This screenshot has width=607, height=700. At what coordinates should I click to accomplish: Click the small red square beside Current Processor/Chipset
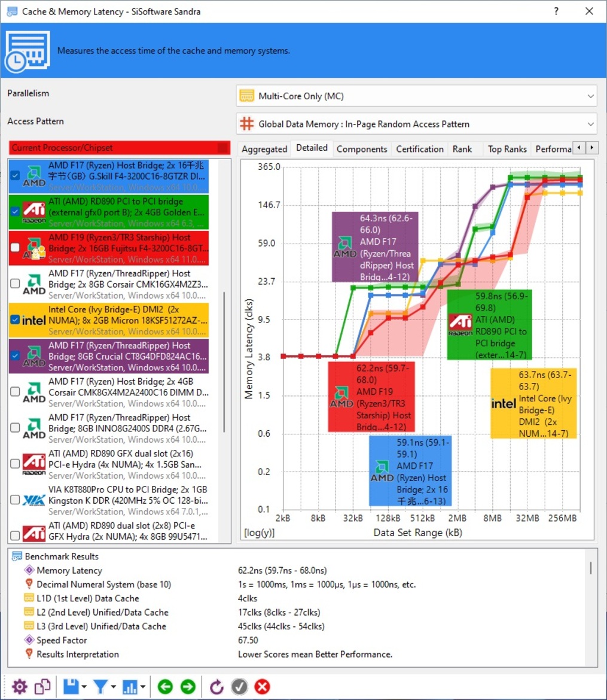click(x=222, y=147)
